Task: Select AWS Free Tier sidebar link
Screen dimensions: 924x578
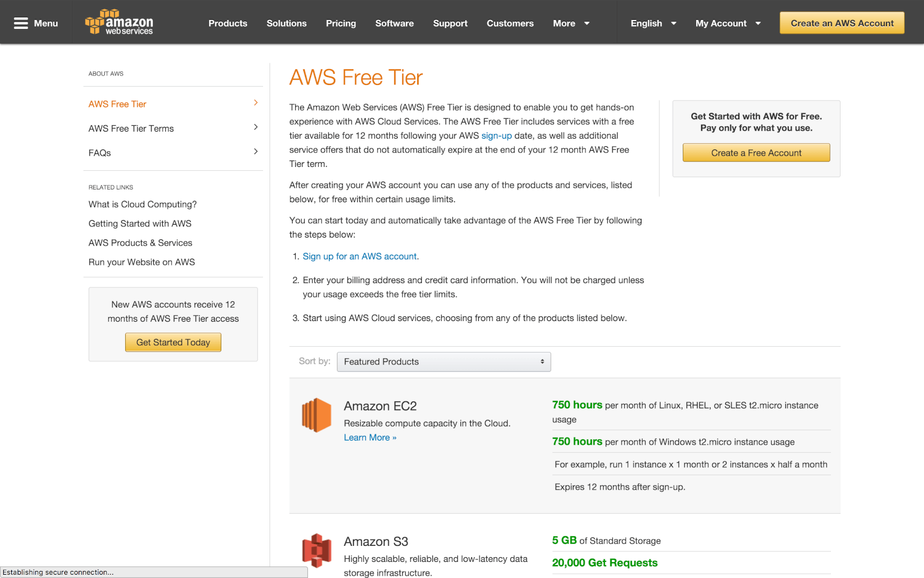Action: pos(117,104)
